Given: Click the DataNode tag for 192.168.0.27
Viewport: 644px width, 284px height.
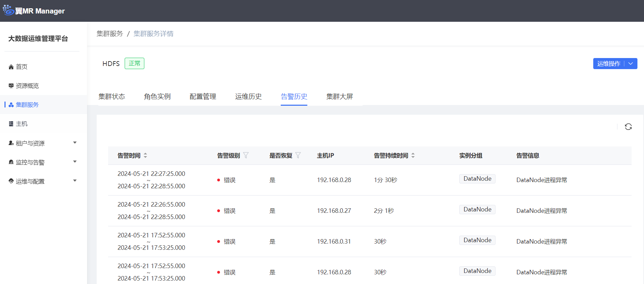Looking at the screenshot, I should (x=477, y=209).
